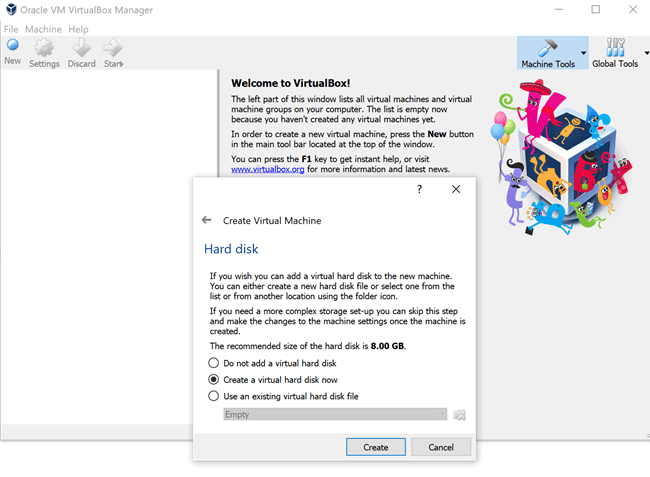Click the VirtualBox mascot cube image

(562, 157)
